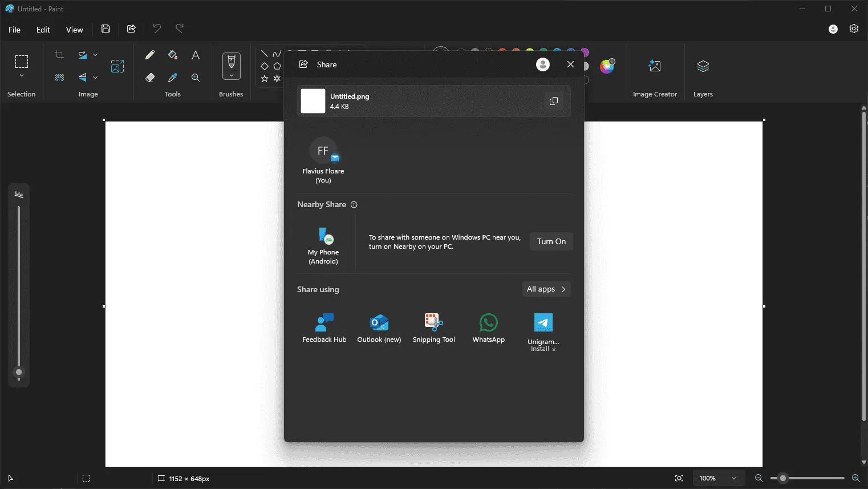Click the Flip image icon
This screenshot has width=868, height=489.
click(83, 78)
